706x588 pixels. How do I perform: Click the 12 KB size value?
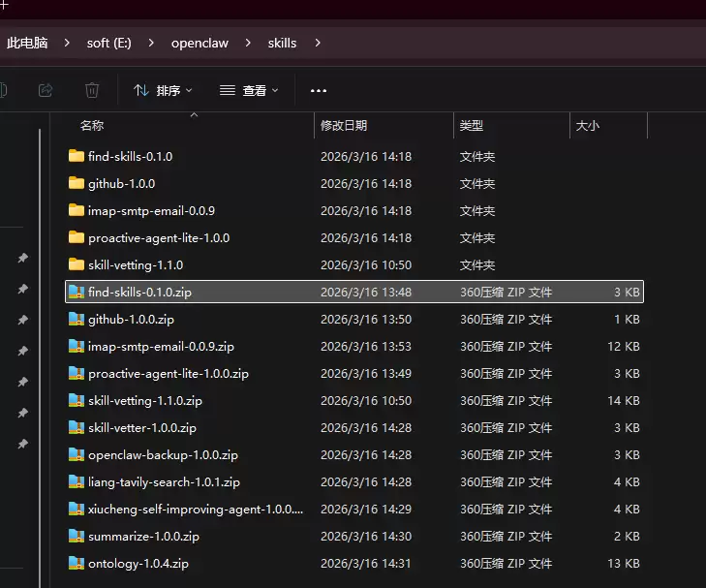click(x=624, y=346)
